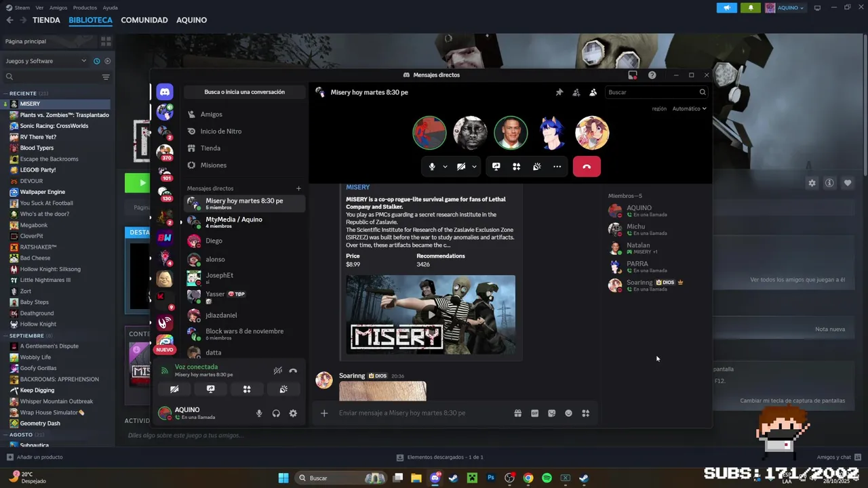Screen dimensions: 868x488
Task: Toggle ready-to-play filter icon in Steam sidebar
Action: point(107,61)
